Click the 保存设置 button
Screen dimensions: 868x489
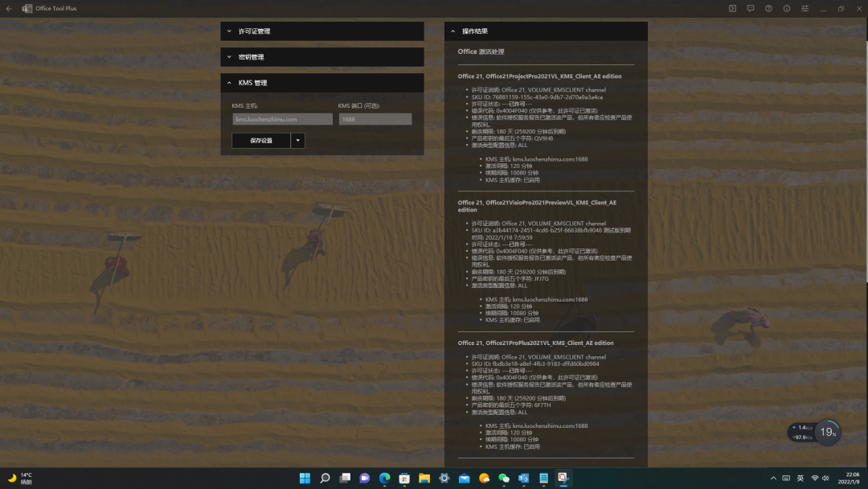point(260,141)
